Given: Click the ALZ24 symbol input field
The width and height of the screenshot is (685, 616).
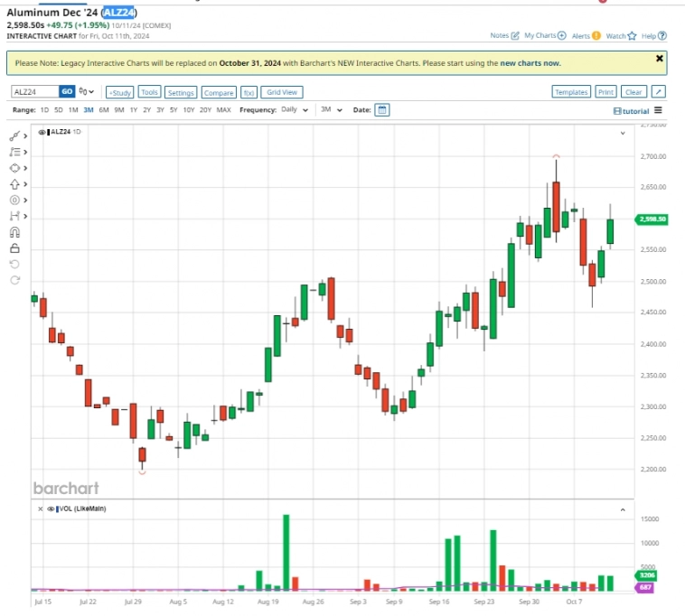Looking at the screenshot, I should point(34,92).
